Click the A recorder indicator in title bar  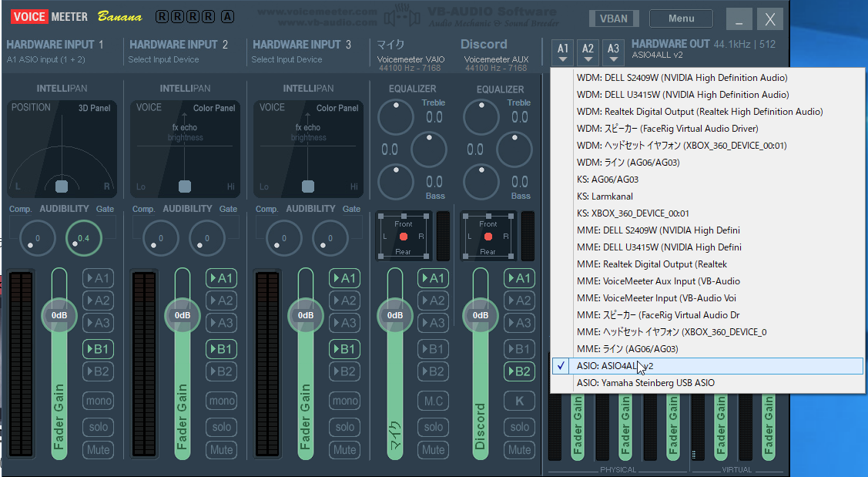(227, 17)
